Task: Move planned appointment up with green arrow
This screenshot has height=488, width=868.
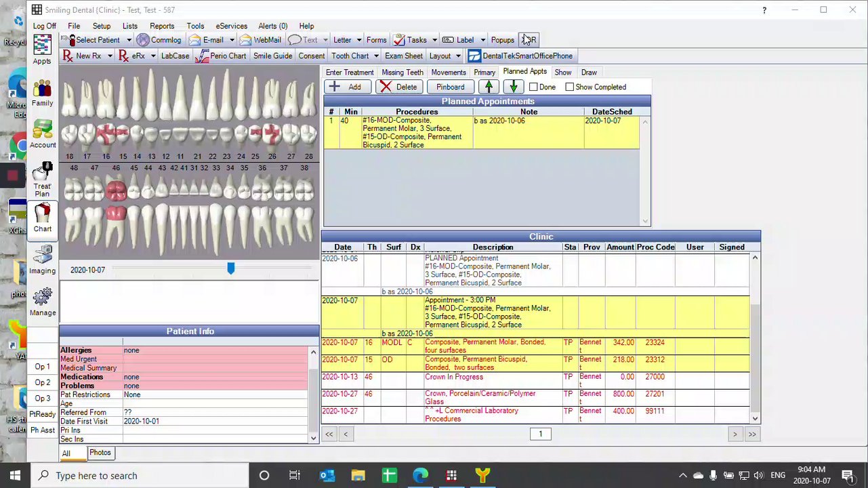Action: tap(489, 87)
